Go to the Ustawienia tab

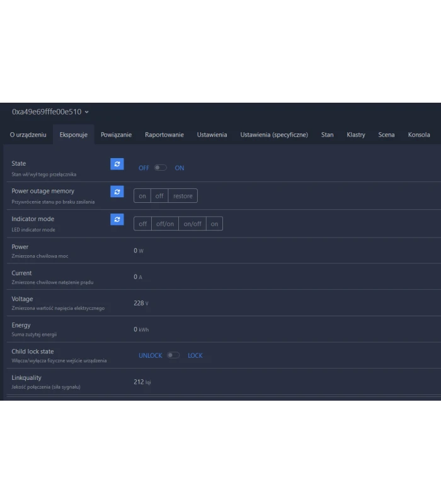pyautogui.click(x=212, y=135)
